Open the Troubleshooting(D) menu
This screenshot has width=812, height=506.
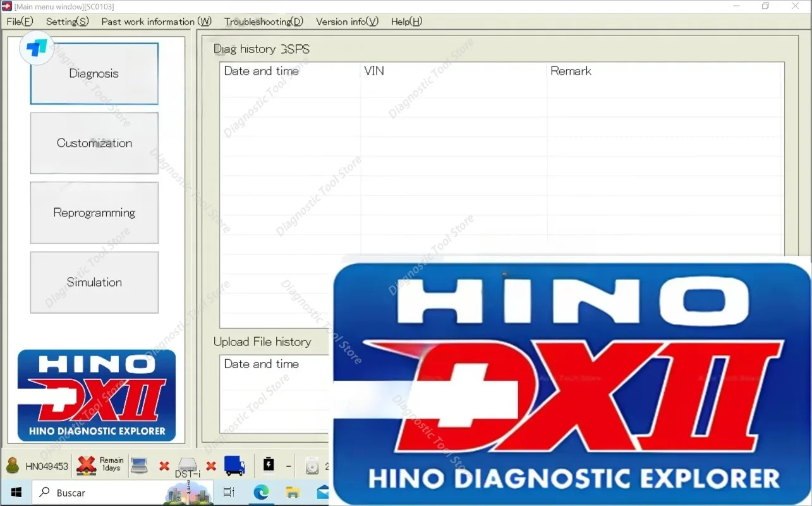click(x=264, y=22)
